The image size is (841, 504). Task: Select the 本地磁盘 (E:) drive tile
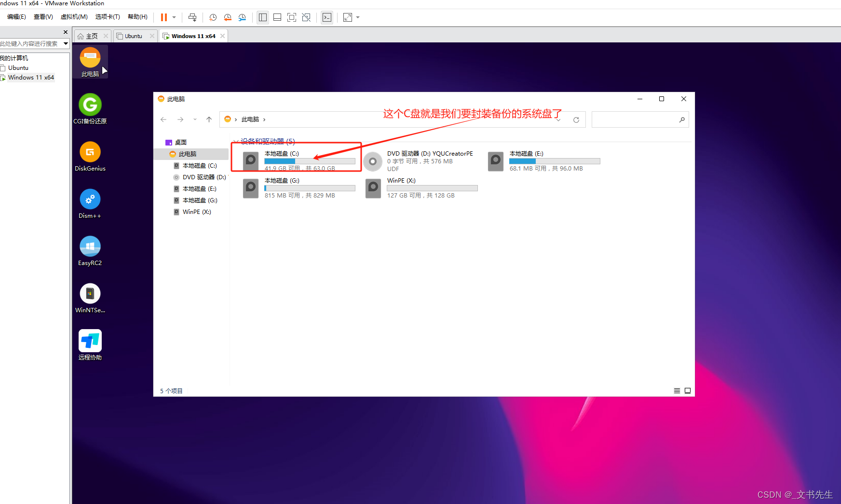[x=544, y=161]
